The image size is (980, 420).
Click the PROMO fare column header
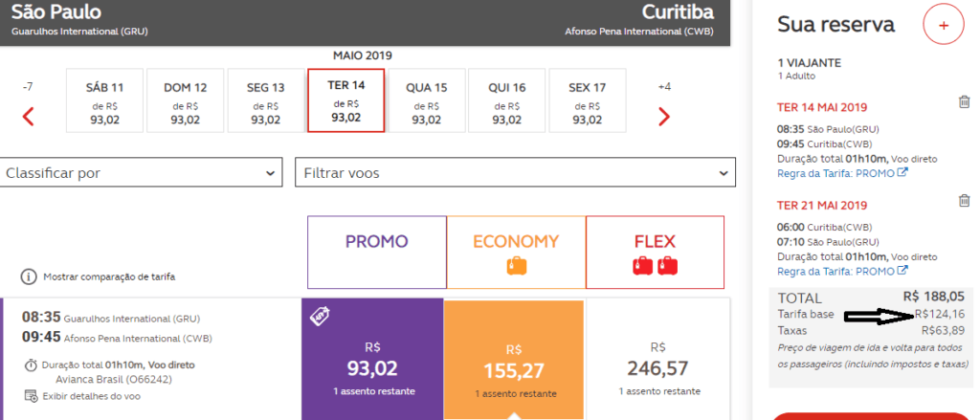377,252
